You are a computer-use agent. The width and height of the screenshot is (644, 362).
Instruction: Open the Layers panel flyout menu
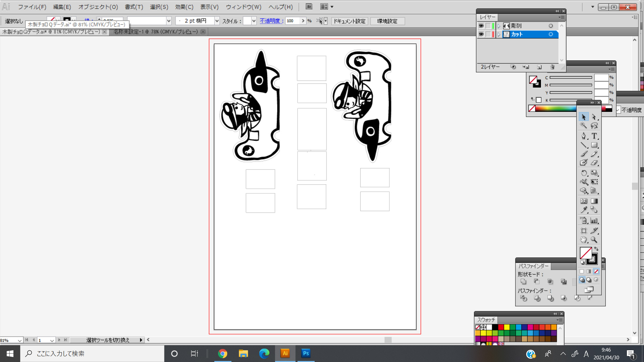click(x=562, y=17)
